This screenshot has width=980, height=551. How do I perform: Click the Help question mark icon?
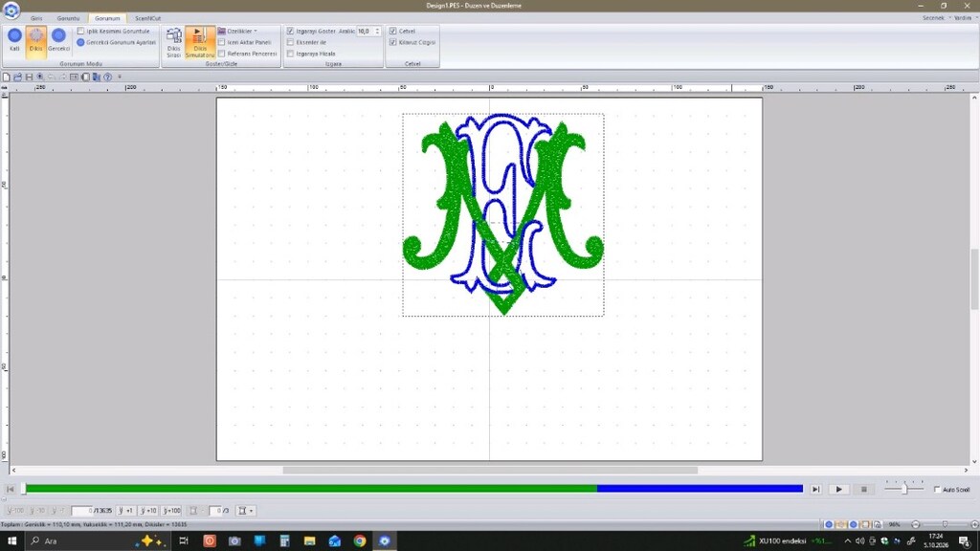107,77
